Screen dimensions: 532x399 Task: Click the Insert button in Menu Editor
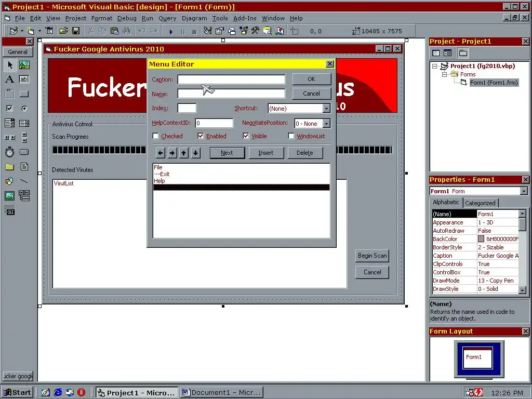coord(266,153)
